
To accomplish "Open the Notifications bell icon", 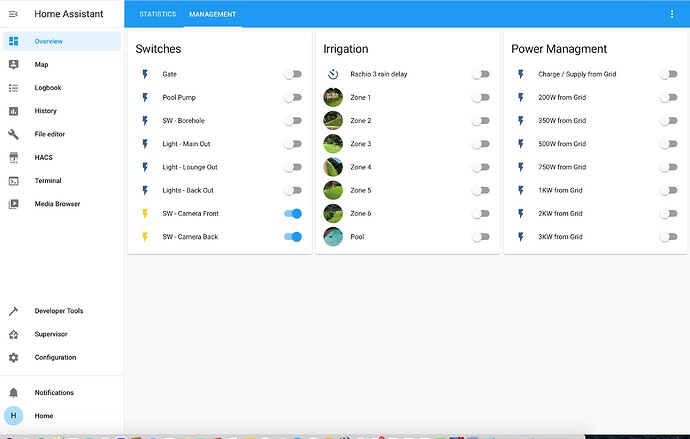I will coord(14,392).
